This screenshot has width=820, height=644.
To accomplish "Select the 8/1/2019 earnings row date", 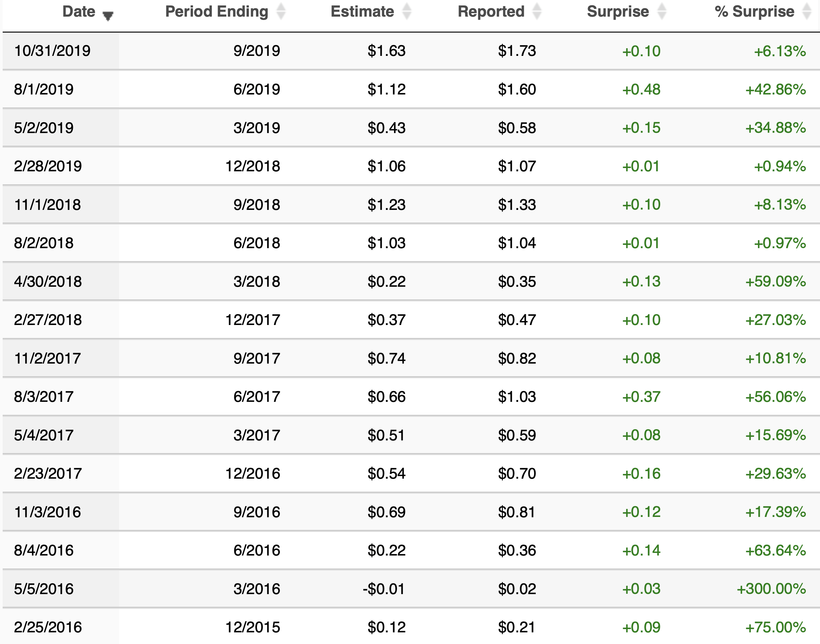I will coord(44,89).
